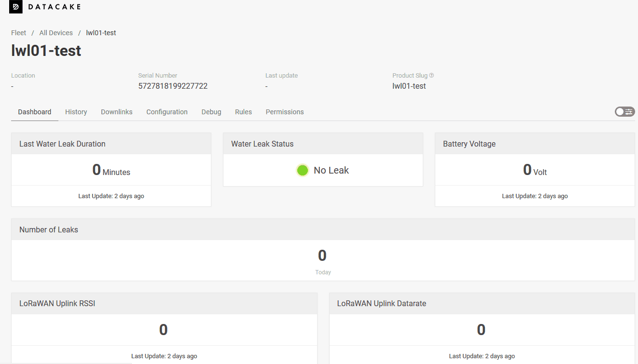Click the Datacake logo icon

pyautogui.click(x=16, y=7)
